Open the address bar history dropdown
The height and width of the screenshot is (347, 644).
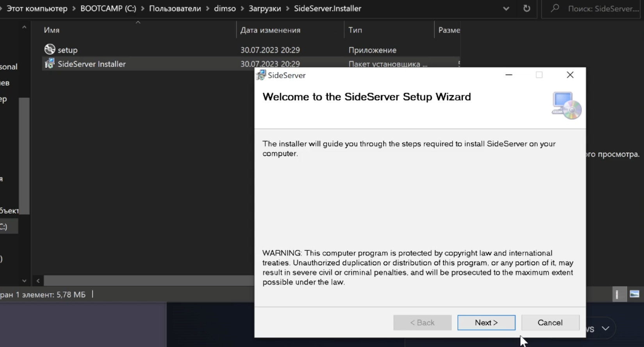click(506, 8)
